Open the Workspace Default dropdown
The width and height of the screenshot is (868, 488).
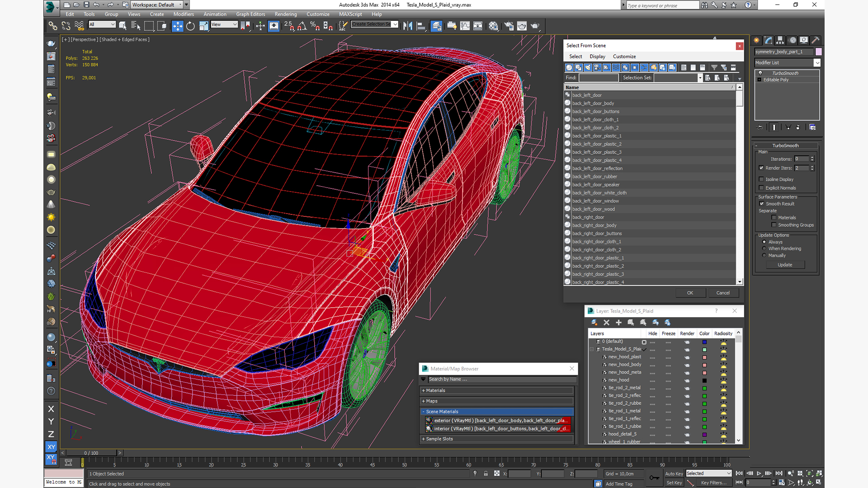157,5
